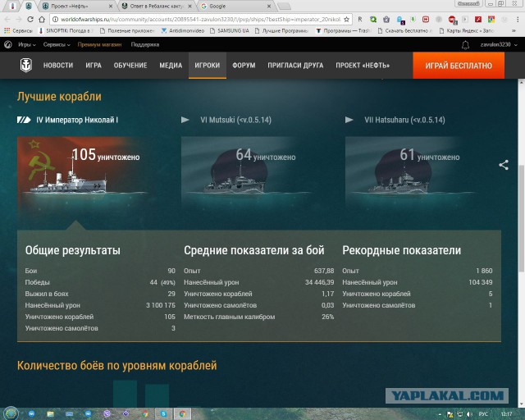The width and height of the screenshot is (525, 420).
Task: Open the 'SAMSUNG UA' bookmark
Action: [x=230, y=31]
